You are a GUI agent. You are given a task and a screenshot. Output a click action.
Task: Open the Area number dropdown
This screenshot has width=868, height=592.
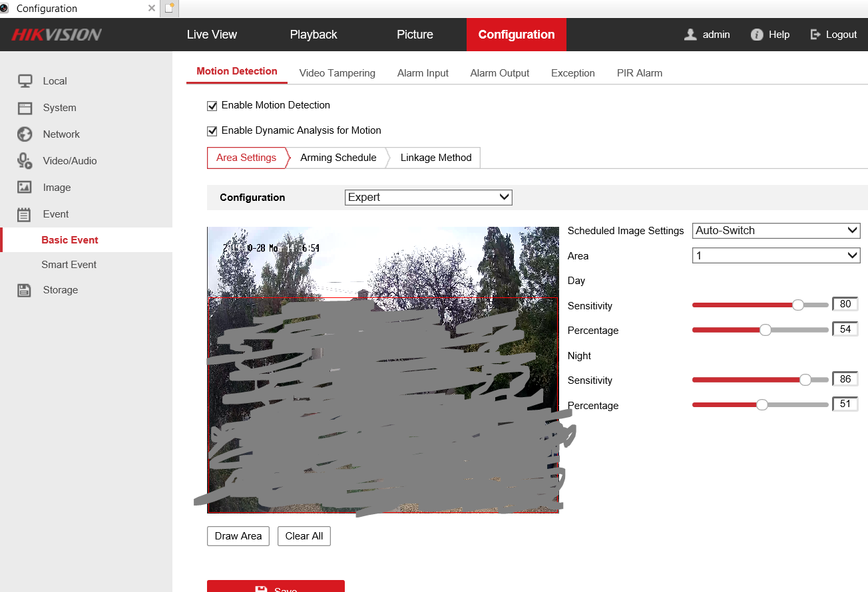(776, 255)
